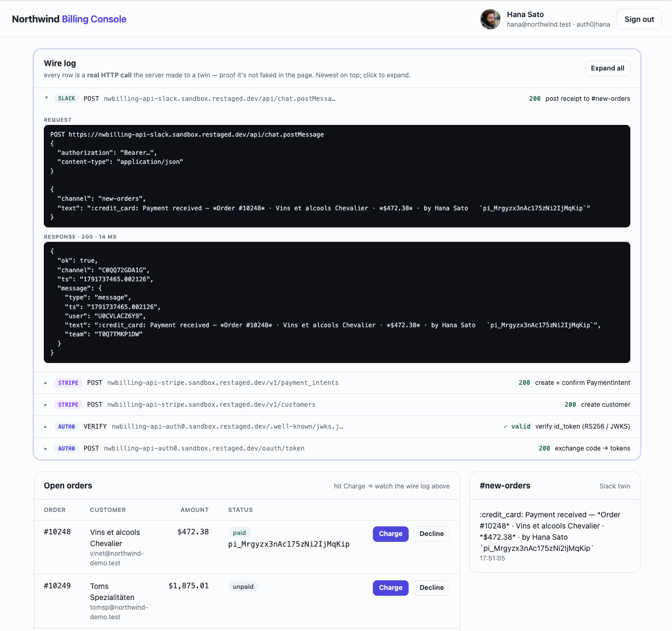This screenshot has height=631, width=672.
Task: Click the REQUEST section label
Action: [x=58, y=120]
